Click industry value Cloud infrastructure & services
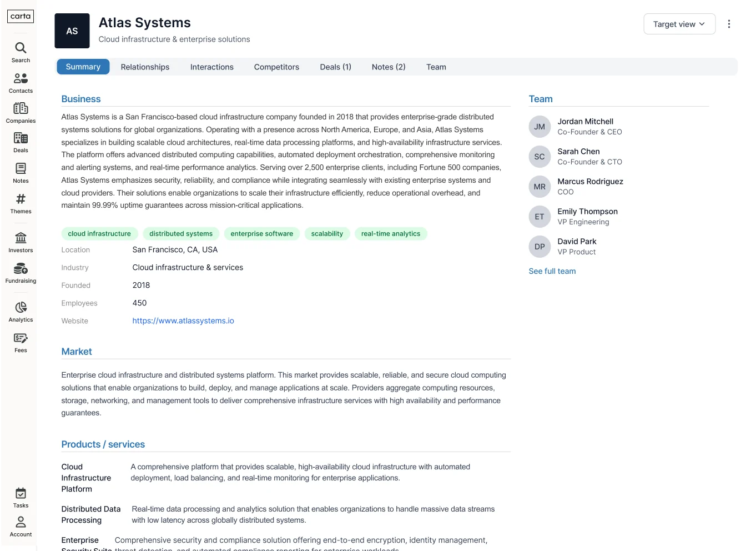Viewport: 756px width, 551px height. coord(188,267)
